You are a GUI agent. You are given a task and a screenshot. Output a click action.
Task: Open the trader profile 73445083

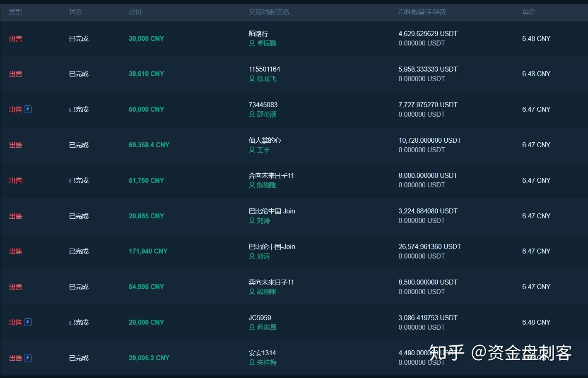(263, 105)
